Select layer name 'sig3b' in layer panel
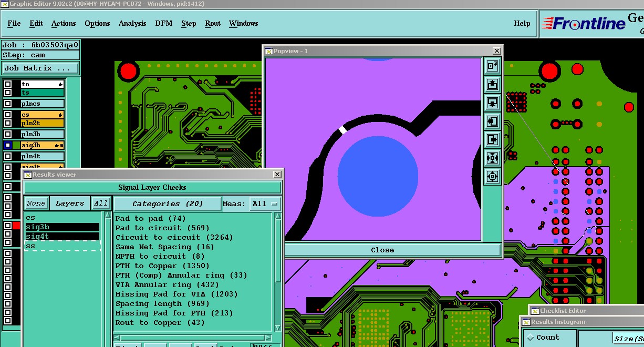644x347 pixels. (42, 145)
